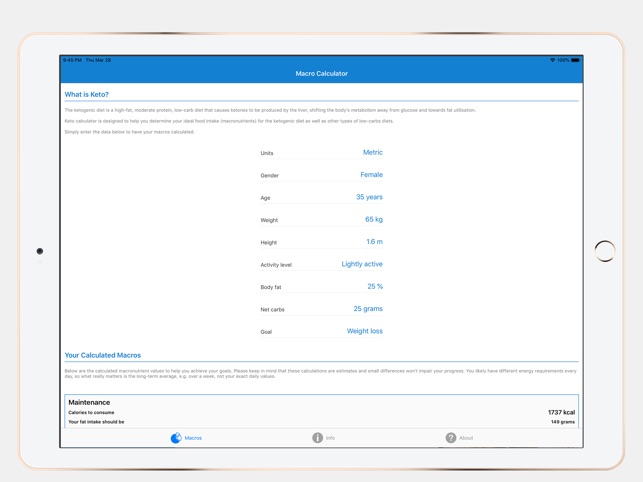This screenshot has width=643, height=482.
Task: Click the Net carbs row label
Action: pos(272,310)
